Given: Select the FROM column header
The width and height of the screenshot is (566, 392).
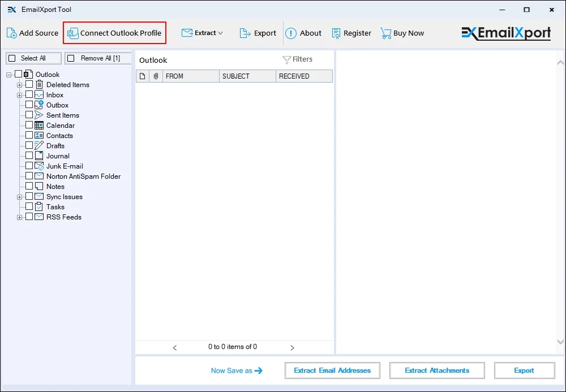Looking at the screenshot, I should coord(190,75).
